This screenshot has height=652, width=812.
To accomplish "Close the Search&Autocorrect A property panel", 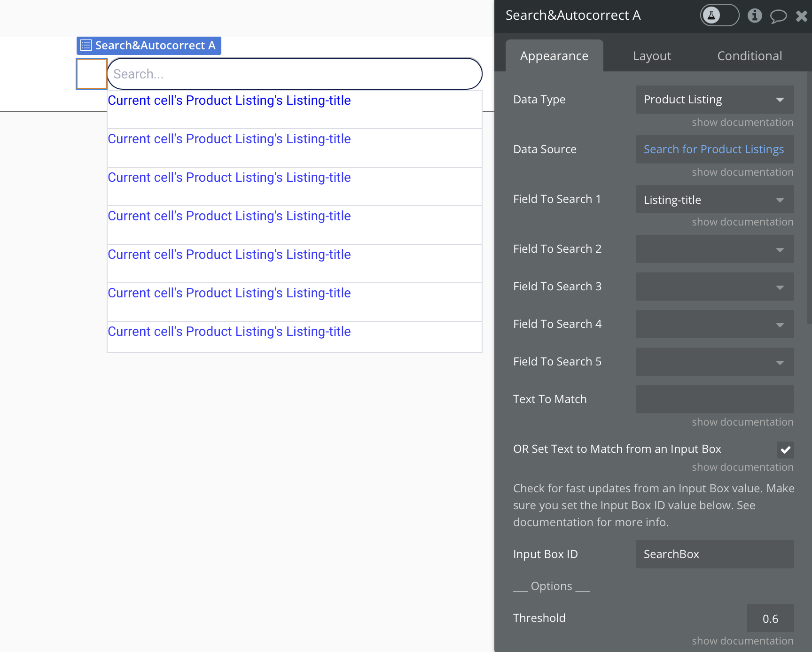I will click(x=802, y=16).
